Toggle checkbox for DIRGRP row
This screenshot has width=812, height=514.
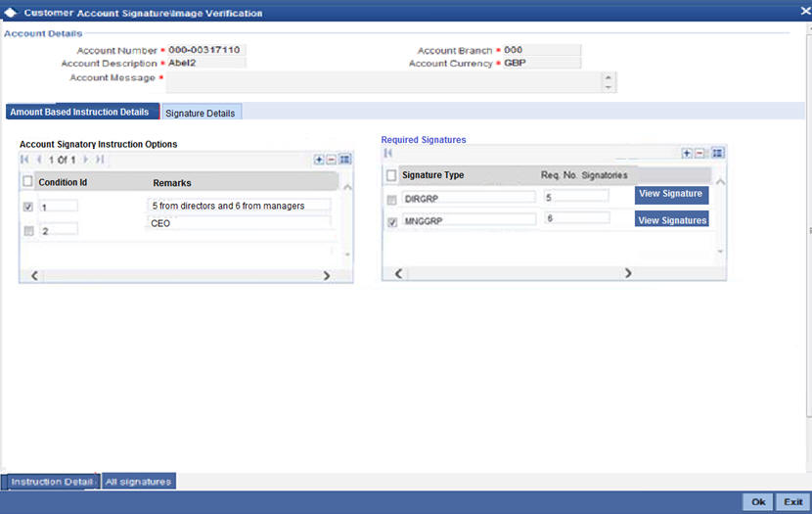[x=392, y=200]
